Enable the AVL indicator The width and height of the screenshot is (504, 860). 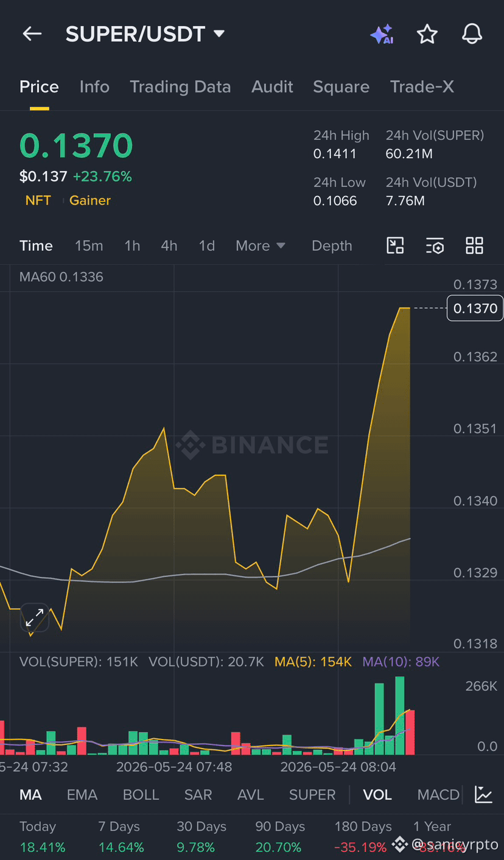click(x=251, y=795)
